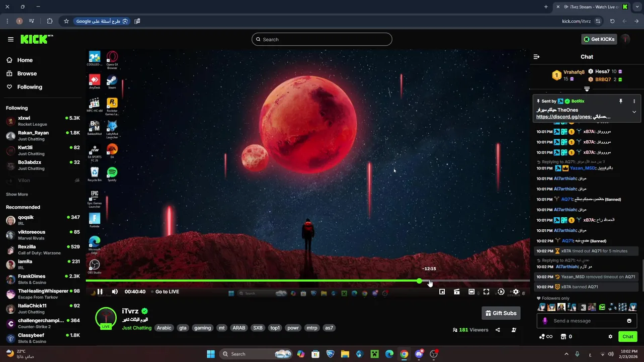Enter fullscreen video mode
644x362 pixels.
486,292
